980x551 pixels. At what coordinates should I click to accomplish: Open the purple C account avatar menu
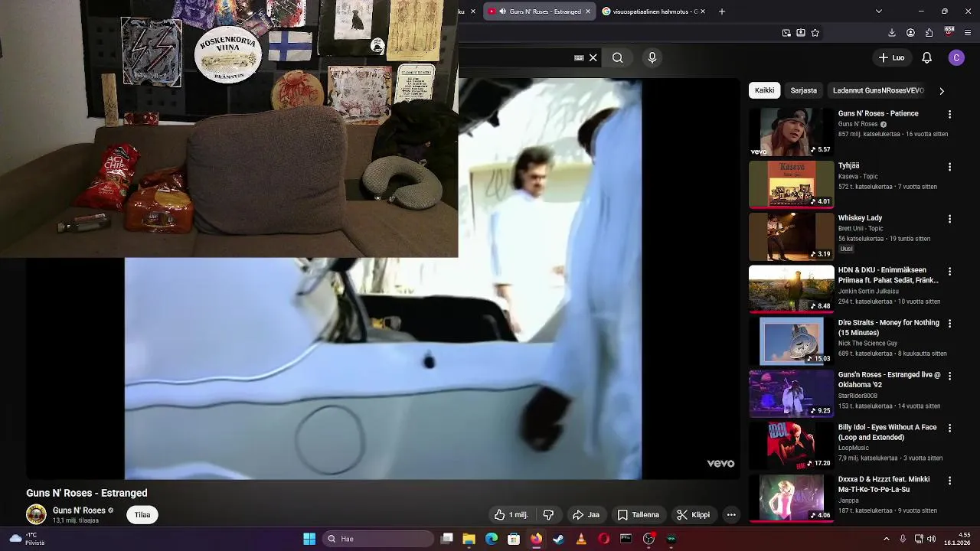[x=956, y=57]
